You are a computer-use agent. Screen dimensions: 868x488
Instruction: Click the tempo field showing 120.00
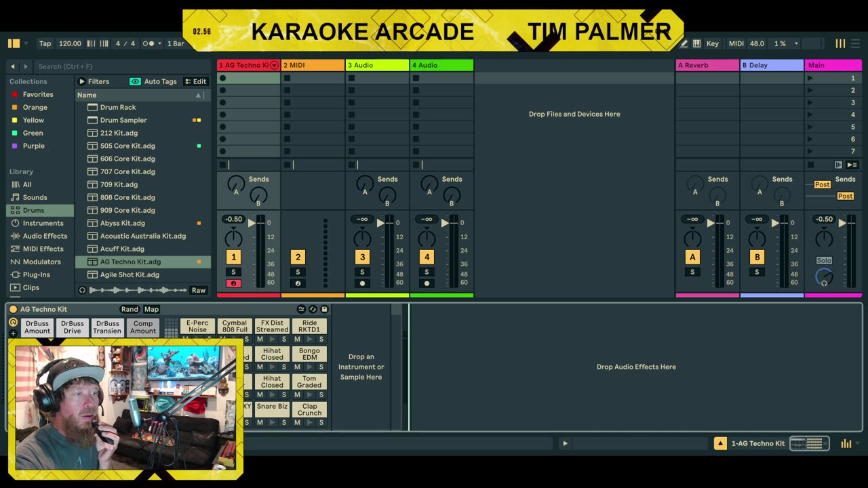[x=70, y=43]
